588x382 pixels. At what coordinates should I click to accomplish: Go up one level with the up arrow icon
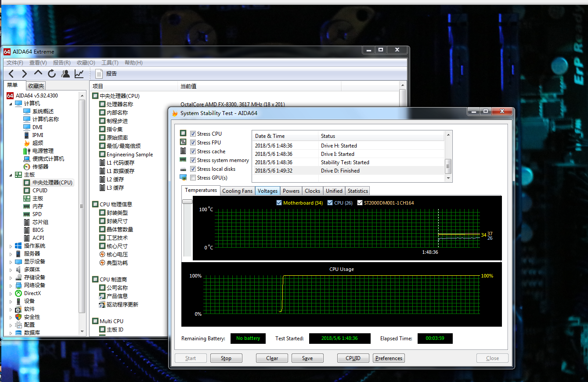click(x=38, y=74)
